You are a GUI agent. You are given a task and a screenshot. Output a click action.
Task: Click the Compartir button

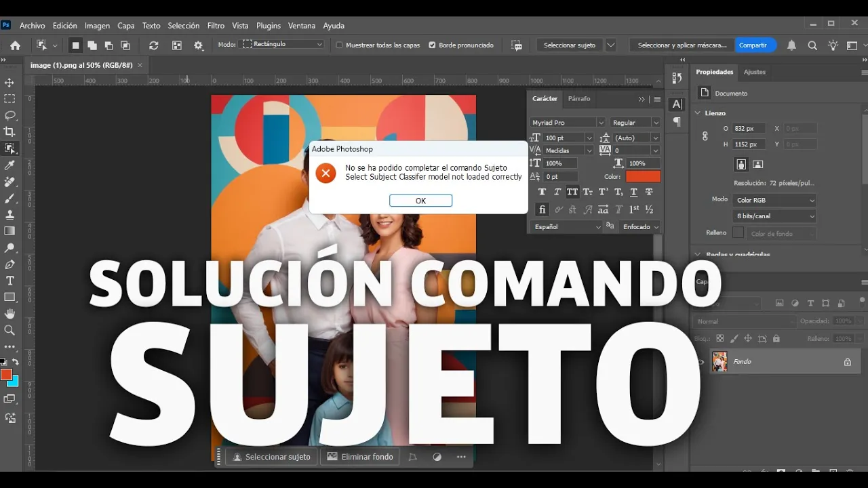click(x=753, y=45)
